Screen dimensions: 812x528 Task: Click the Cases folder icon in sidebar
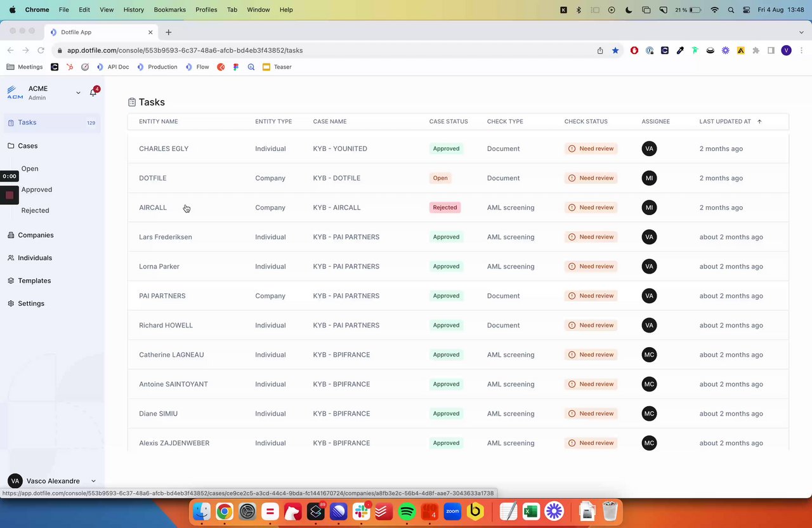point(11,146)
